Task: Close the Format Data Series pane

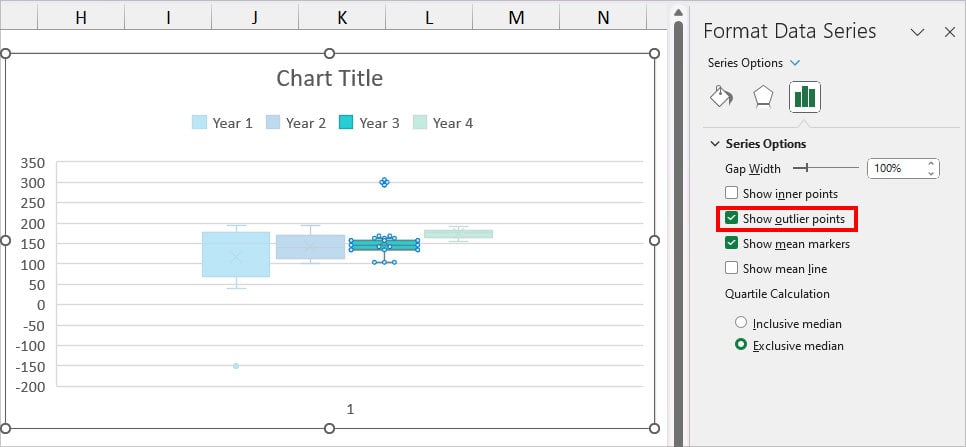Action: (x=949, y=32)
